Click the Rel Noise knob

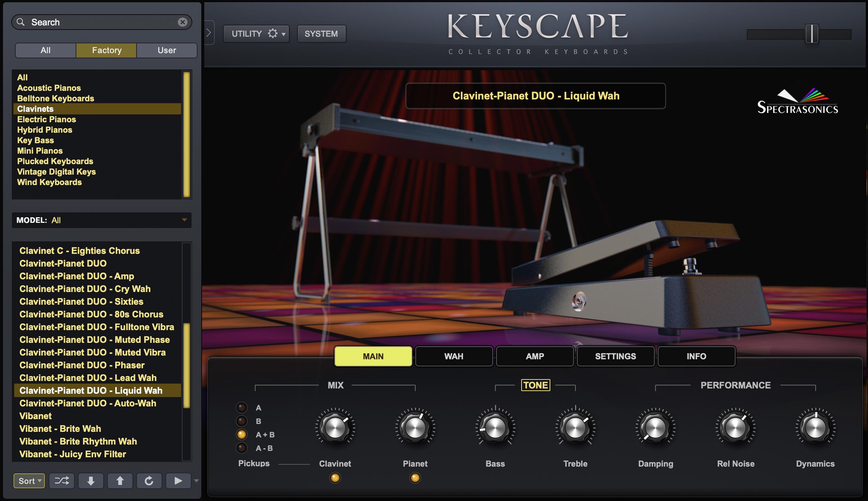[x=736, y=427]
